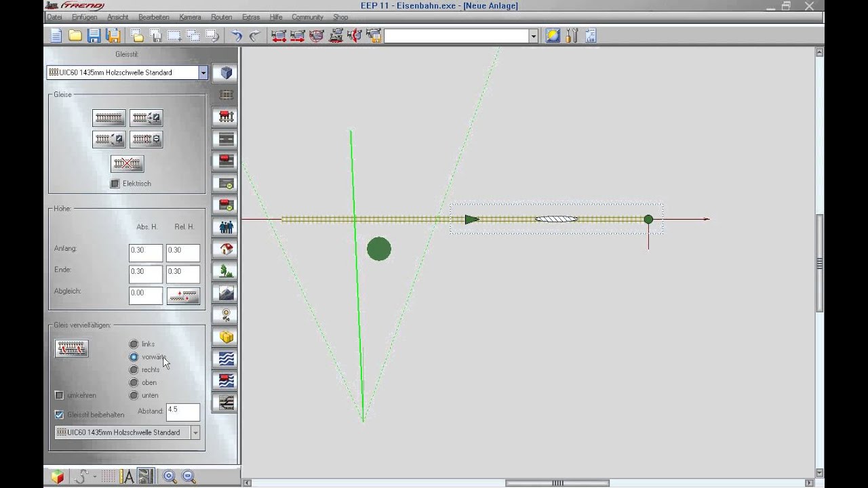
Task: Check the umkehren checkbox
Action: 59,395
